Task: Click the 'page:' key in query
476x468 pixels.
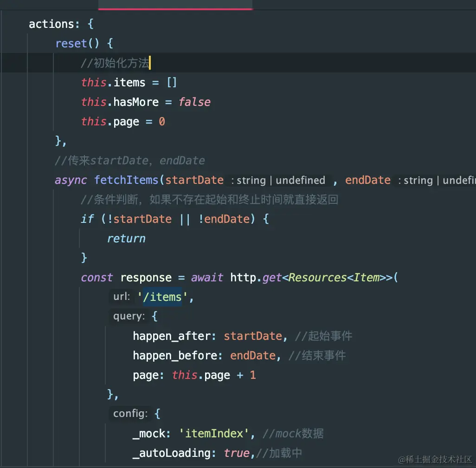Action: 148,375
